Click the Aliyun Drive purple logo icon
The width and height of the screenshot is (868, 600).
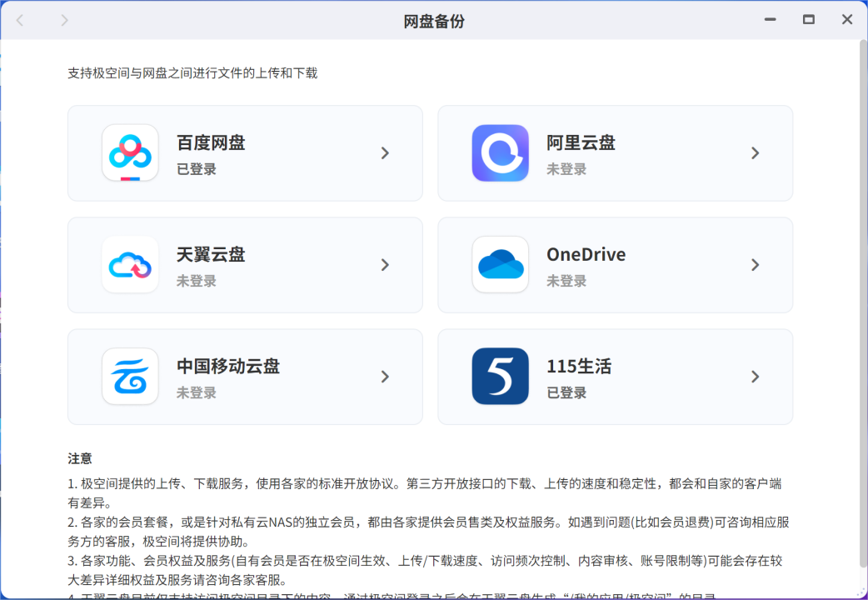coord(500,153)
